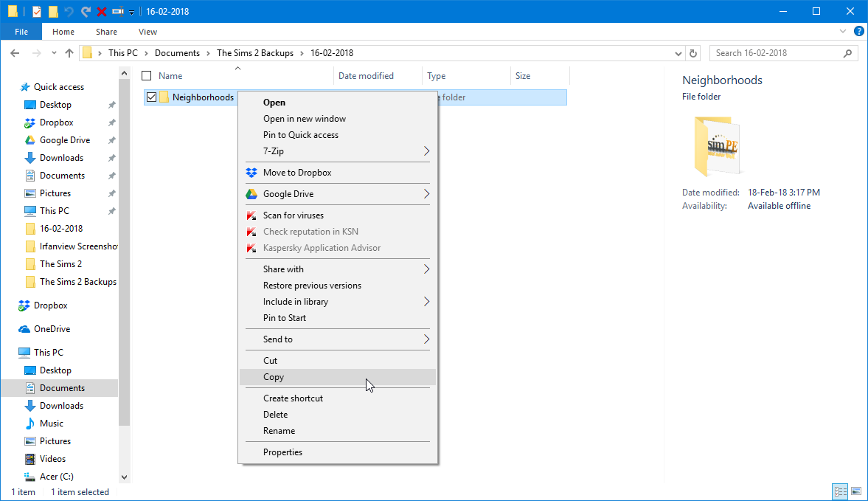Viewport: 868px width, 501px height.
Task: Switch to large icons view in the status bar
Action: tap(856, 491)
